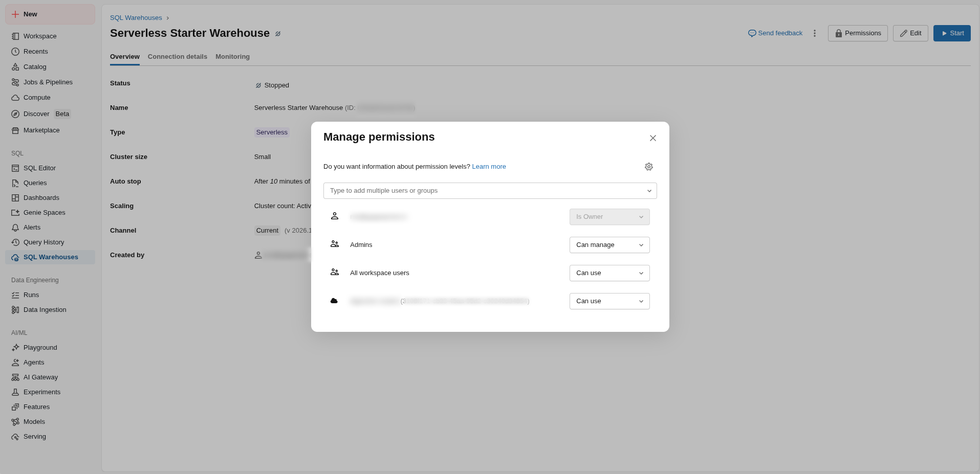
Task: Open the Learn more link
Action: pos(489,167)
